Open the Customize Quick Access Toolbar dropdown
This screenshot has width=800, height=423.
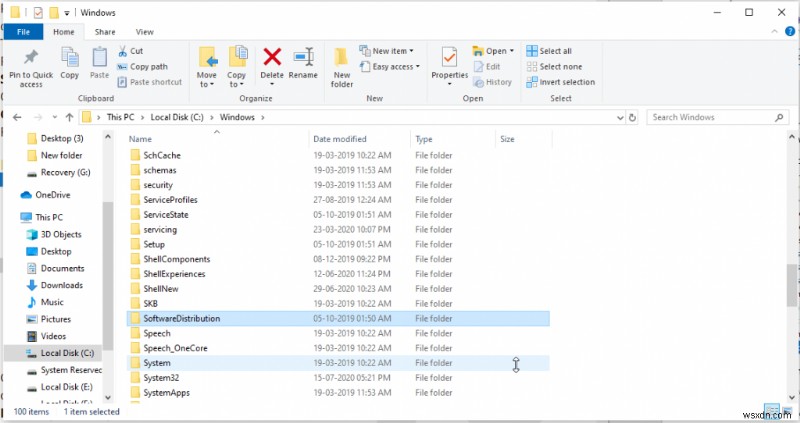(x=67, y=13)
